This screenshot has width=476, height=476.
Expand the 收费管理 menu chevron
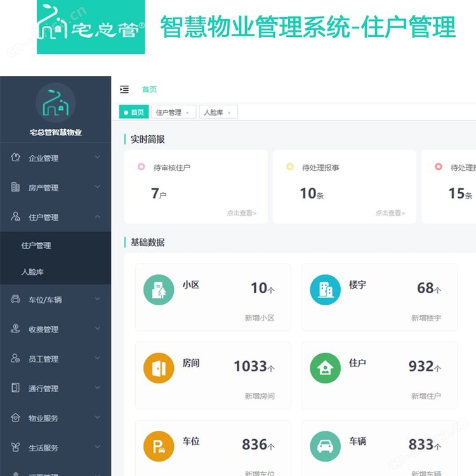pos(98,328)
